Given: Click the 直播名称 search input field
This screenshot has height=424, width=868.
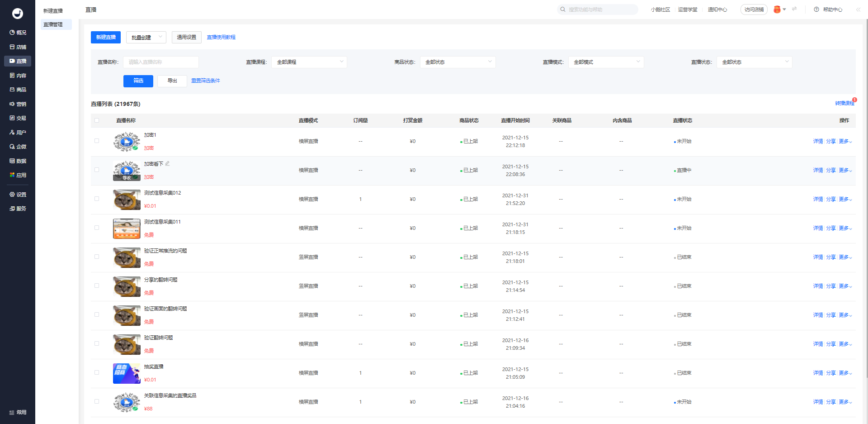Looking at the screenshot, I should [x=160, y=62].
